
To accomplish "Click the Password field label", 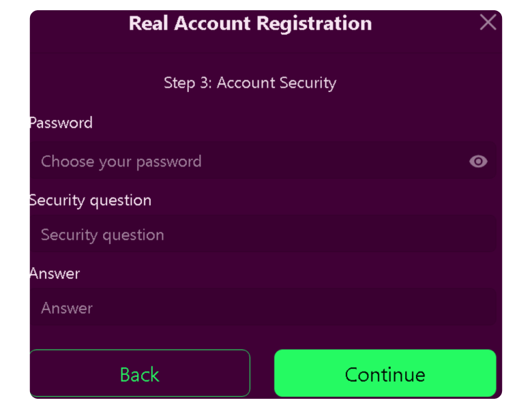I will [61, 123].
